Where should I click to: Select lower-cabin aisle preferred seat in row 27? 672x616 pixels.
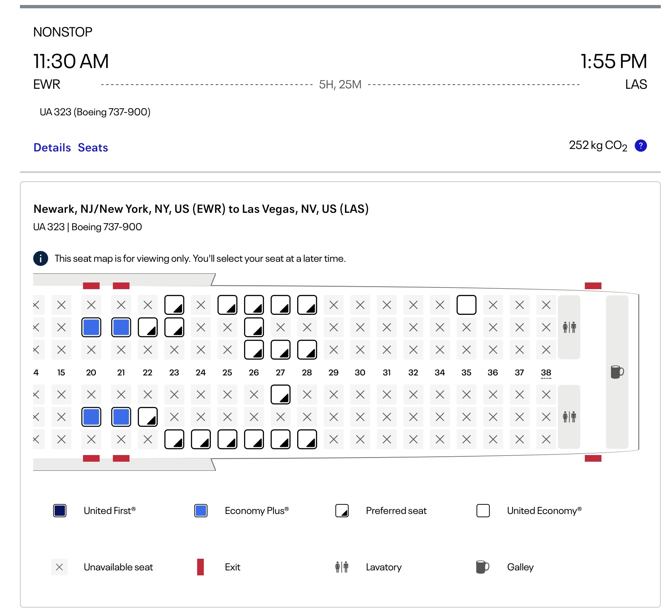[281, 394]
